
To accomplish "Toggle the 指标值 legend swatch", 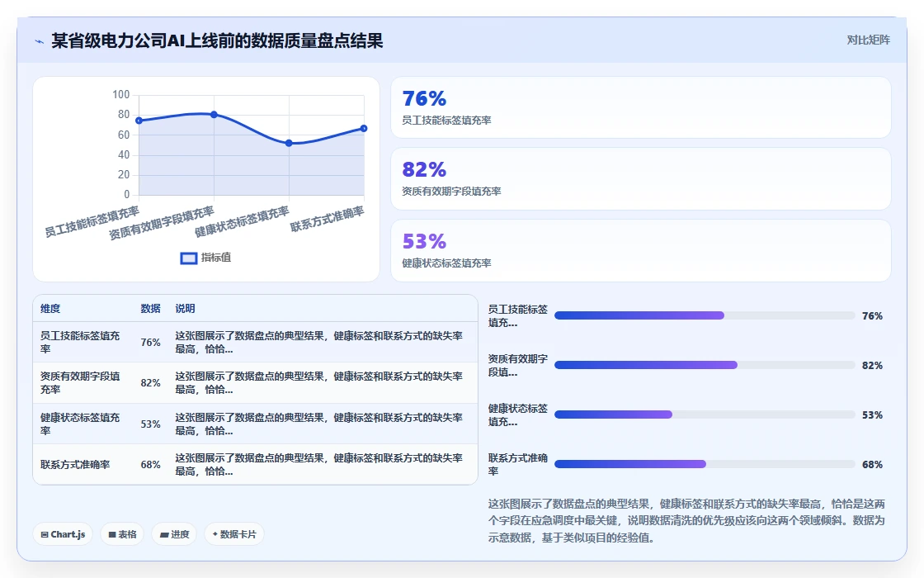I will coord(189,258).
